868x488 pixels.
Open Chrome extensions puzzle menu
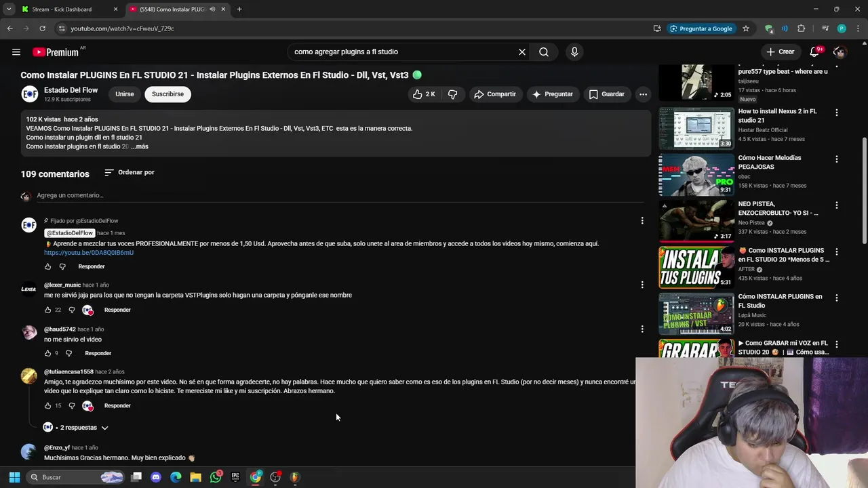(801, 28)
